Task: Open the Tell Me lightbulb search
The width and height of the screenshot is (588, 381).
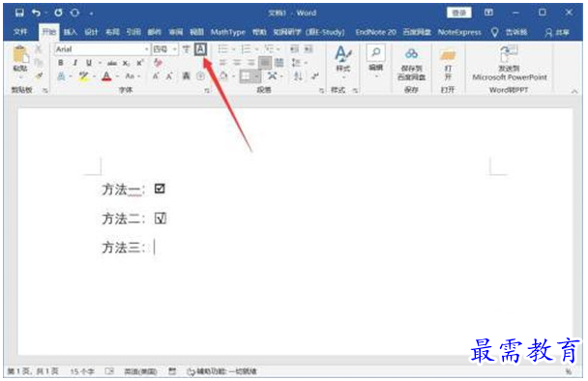Action: (x=494, y=33)
